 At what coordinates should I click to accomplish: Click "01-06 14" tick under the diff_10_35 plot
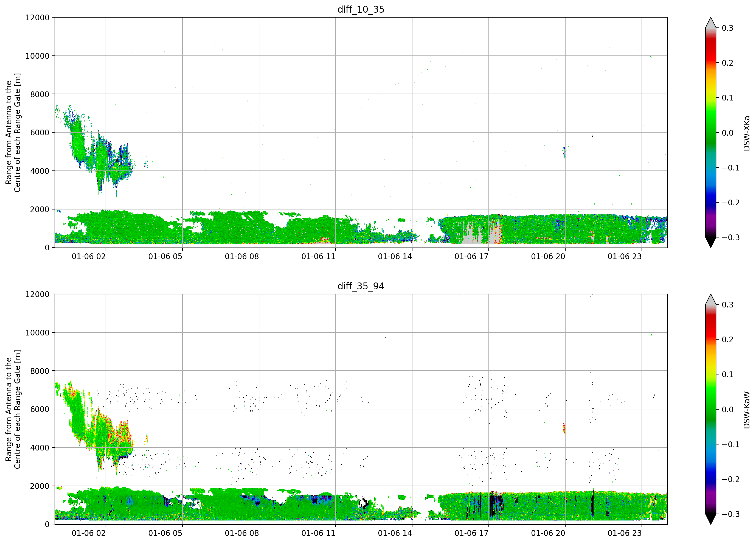pyautogui.click(x=395, y=256)
